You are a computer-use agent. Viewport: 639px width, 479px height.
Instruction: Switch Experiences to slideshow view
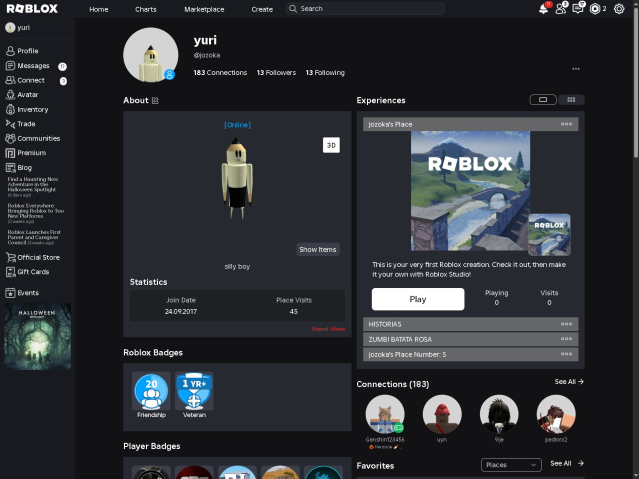(x=543, y=100)
